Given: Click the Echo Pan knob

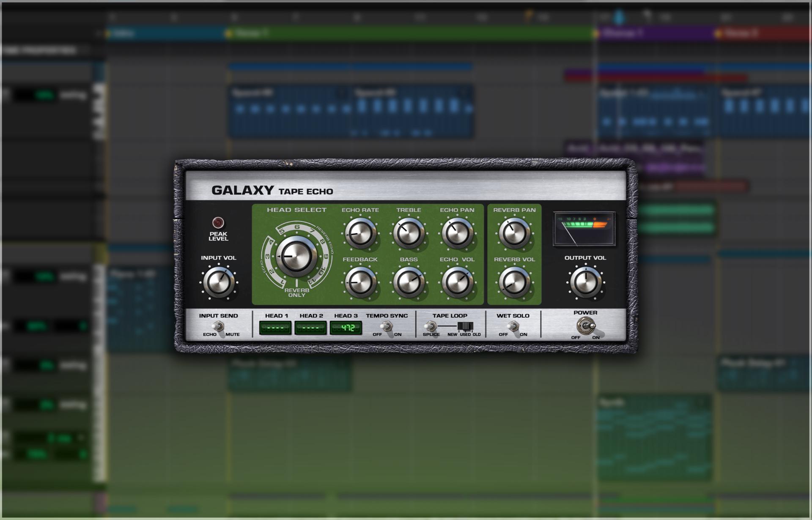Looking at the screenshot, I should click(457, 233).
